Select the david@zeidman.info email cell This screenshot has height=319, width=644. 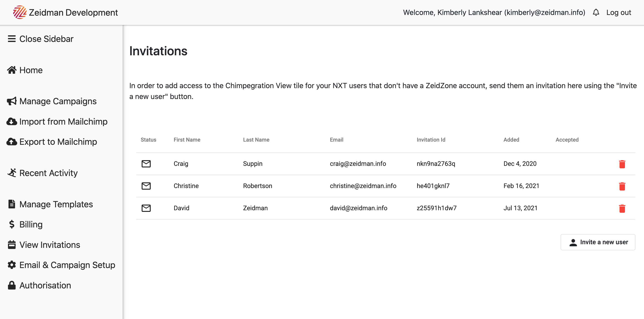tap(358, 208)
